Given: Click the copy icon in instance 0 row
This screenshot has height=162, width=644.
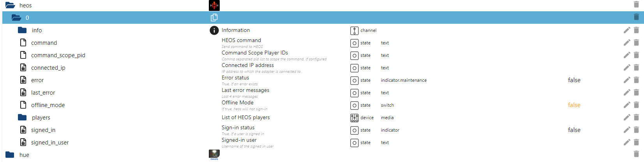Looking at the screenshot, I should click(x=214, y=18).
